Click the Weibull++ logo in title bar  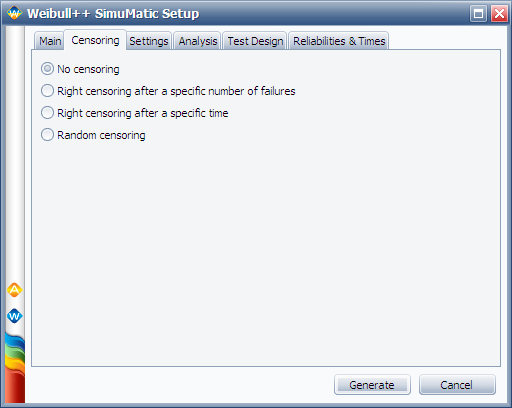tap(14, 13)
